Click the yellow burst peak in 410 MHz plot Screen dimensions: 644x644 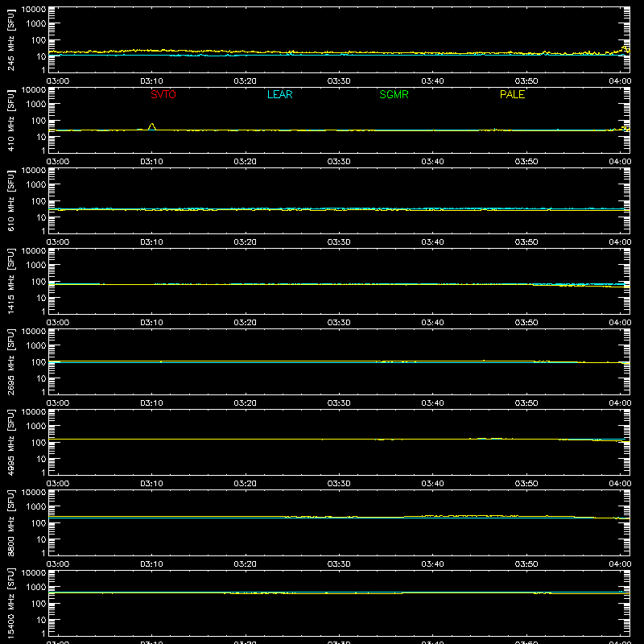point(152,125)
